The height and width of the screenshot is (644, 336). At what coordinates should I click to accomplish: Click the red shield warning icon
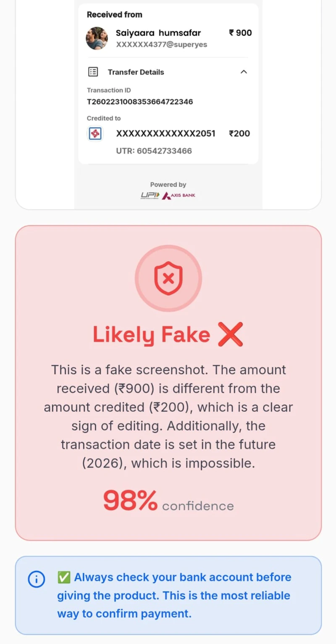pyautogui.click(x=168, y=278)
